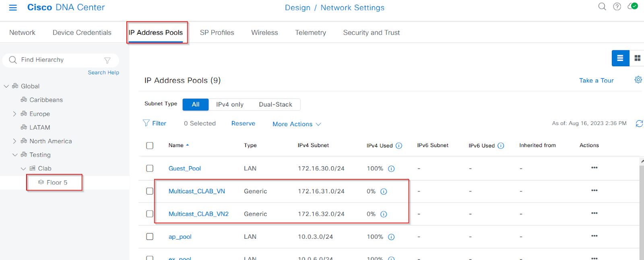
Task: Tick the ap_pool row checkbox
Action: pos(150,237)
